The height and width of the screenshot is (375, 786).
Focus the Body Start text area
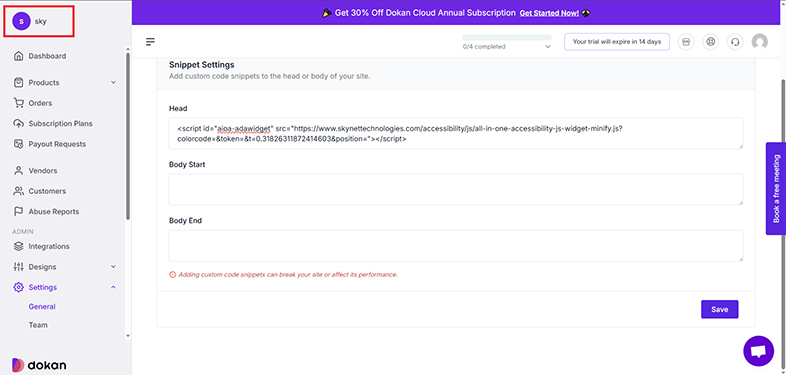click(x=456, y=190)
